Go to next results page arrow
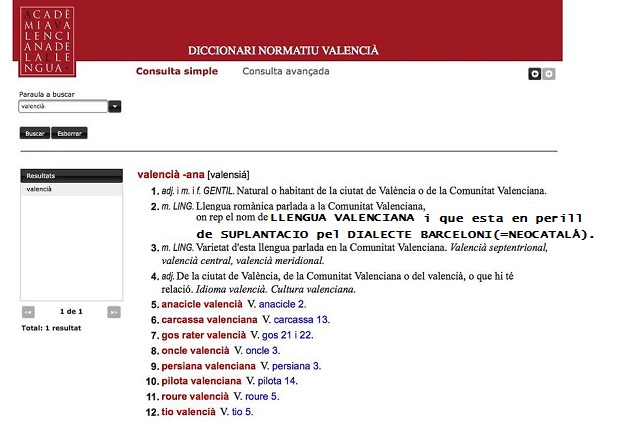The width and height of the screenshot is (632, 441). (114, 312)
